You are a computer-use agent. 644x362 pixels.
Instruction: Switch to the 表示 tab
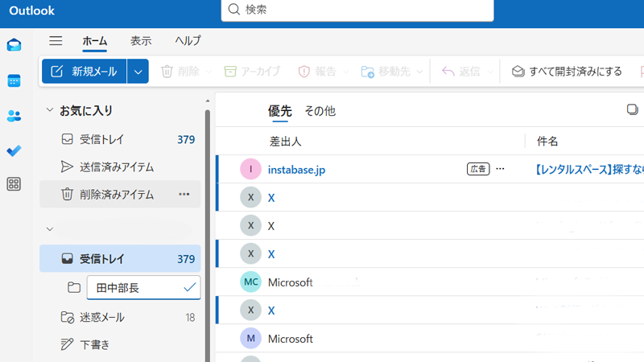click(141, 41)
